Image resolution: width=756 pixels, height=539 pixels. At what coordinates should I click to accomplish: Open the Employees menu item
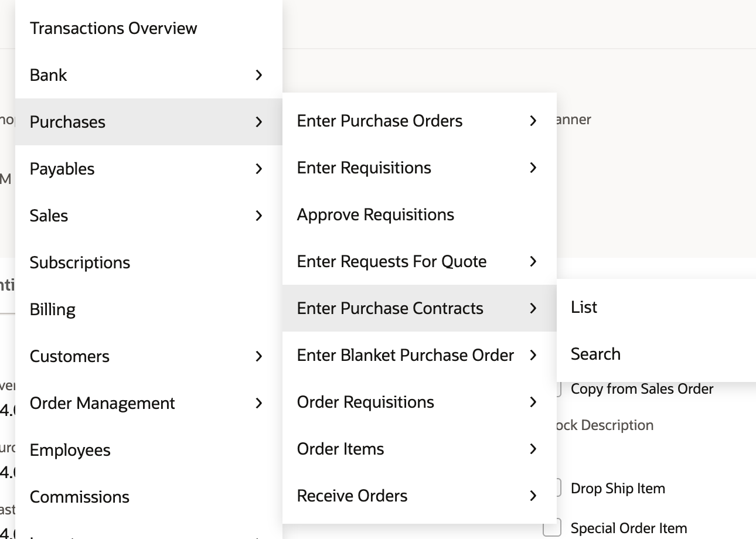[x=149, y=450]
